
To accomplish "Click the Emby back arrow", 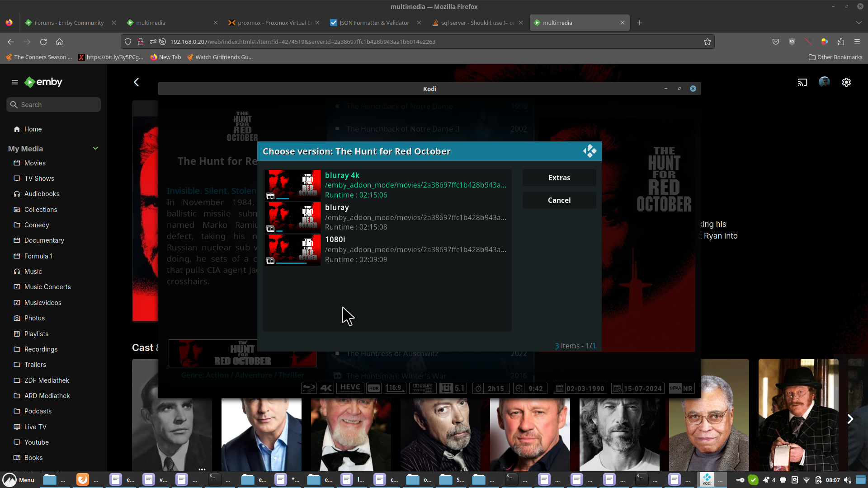I will click(x=136, y=82).
